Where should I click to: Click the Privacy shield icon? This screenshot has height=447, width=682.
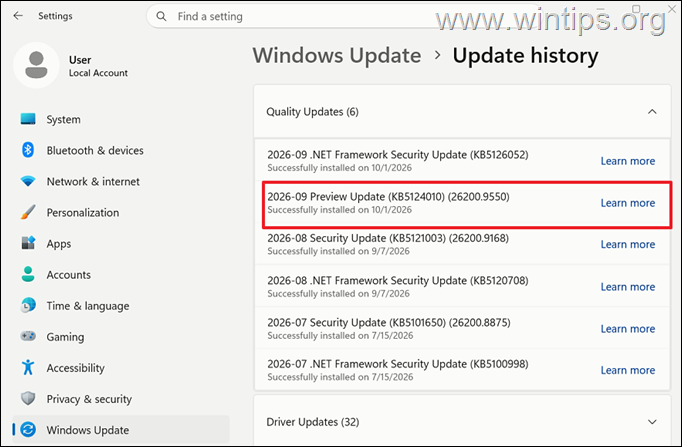tap(28, 398)
